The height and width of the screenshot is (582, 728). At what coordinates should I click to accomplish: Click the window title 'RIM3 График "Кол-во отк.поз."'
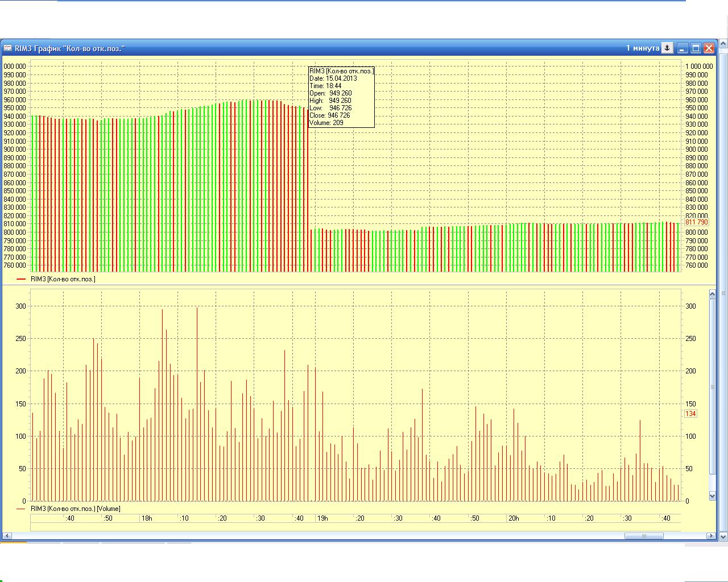[x=70, y=48]
